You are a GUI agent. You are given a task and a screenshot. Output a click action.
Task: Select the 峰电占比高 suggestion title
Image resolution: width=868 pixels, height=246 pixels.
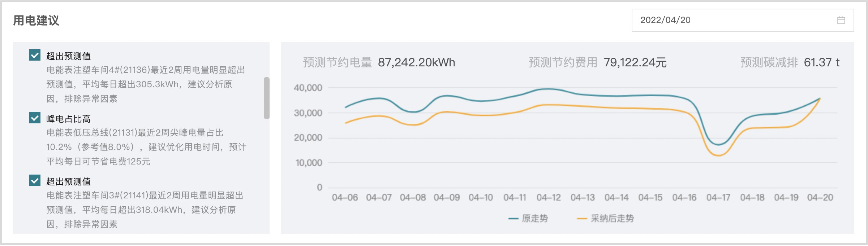pyautogui.click(x=68, y=119)
